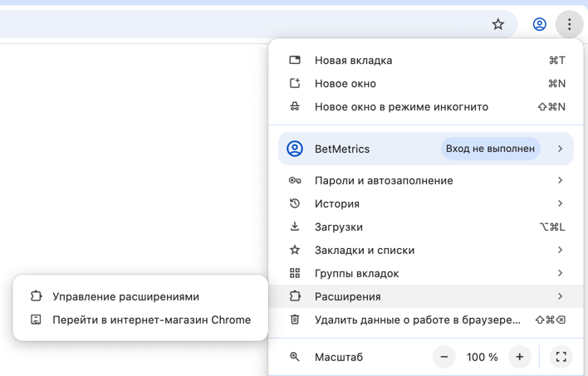Select Перейти в интернет-магазин Chrome
588x376 pixels.
coord(140,320)
